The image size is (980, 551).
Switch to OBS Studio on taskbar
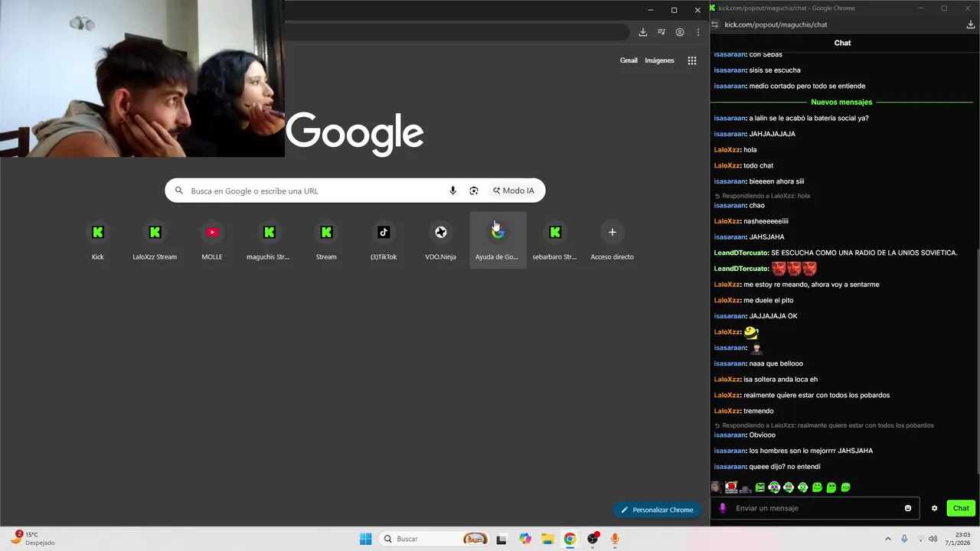[593, 539]
